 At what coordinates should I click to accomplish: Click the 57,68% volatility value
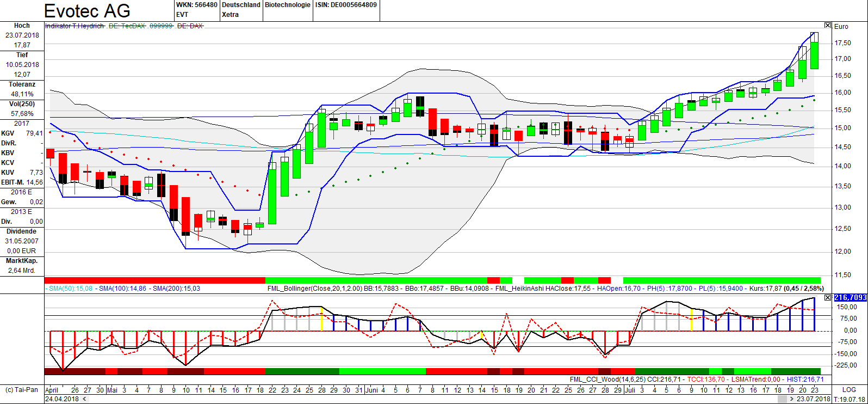[22, 114]
